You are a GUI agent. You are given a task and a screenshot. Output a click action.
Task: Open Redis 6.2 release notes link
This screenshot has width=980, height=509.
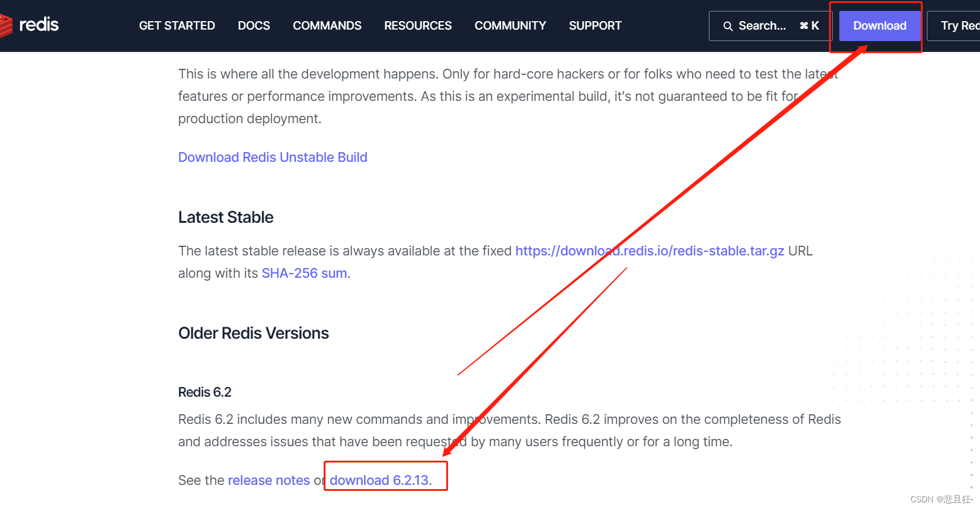(x=269, y=480)
